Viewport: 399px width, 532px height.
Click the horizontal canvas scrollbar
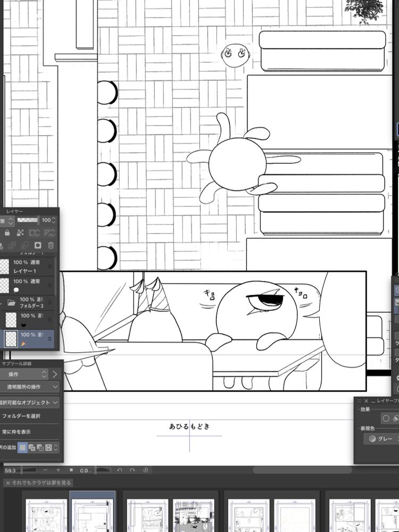pos(302,470)
